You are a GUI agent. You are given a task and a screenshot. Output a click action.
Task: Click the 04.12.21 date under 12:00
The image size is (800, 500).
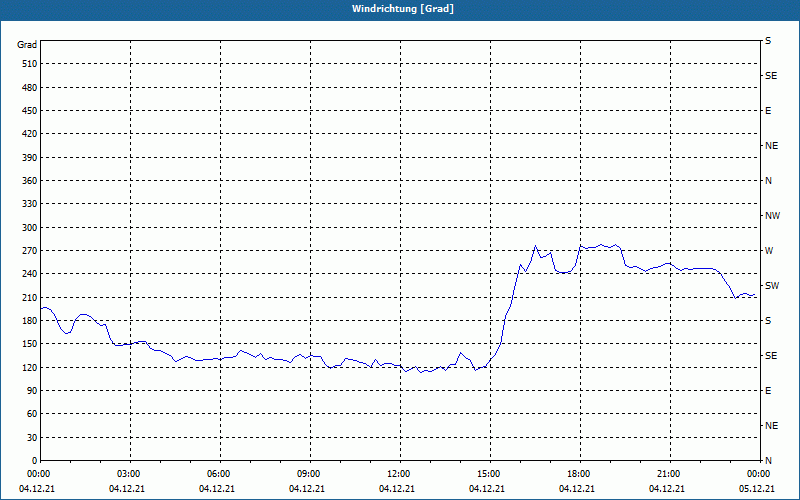396,489
